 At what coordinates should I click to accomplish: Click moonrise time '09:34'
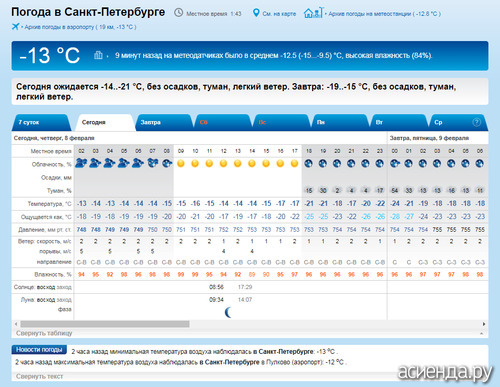[216, 300]
